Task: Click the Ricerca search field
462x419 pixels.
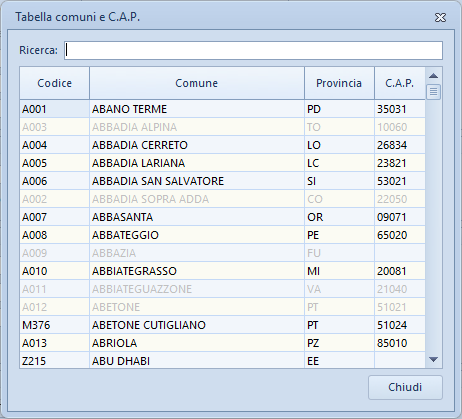Action: [253, 51]
